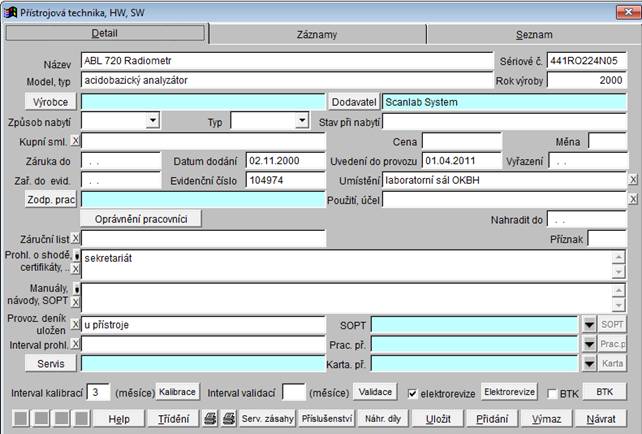Click the X icon beside Interval prohl.

(x=76, y=344)
